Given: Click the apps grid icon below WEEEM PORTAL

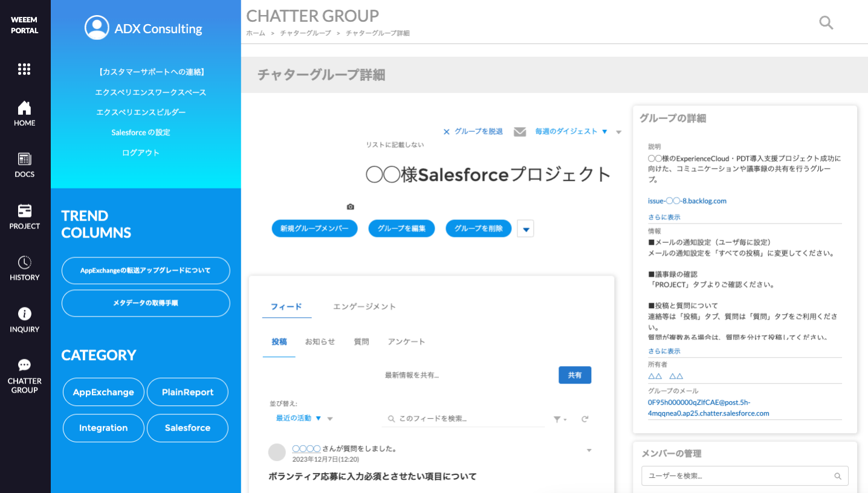Looking at the screenshot, I should 24,69.
